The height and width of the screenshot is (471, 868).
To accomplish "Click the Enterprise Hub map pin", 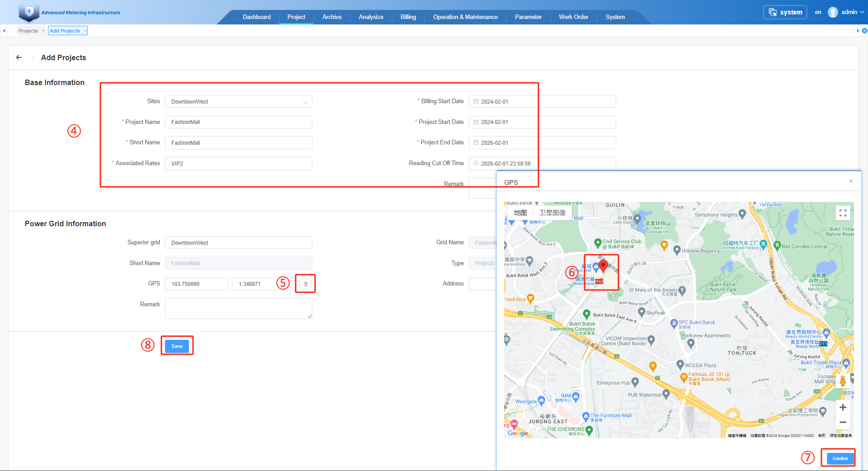I will coord(635,381).
